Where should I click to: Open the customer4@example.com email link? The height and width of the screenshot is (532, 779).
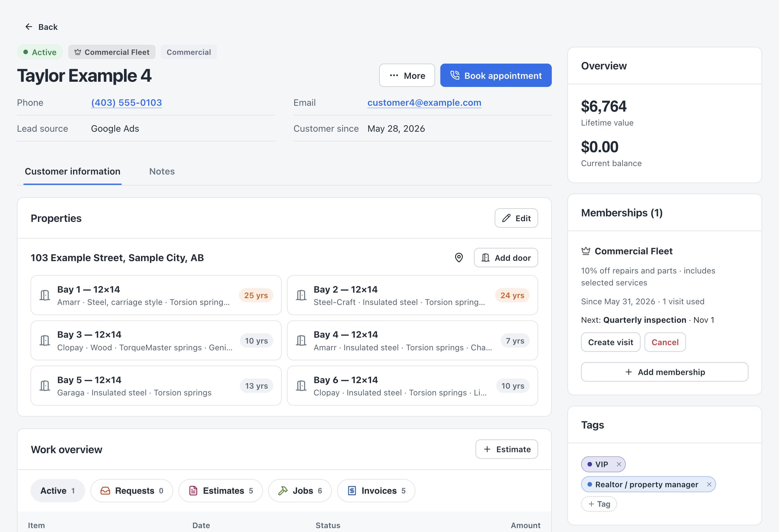pyautogui.click(x=424, y=103)
